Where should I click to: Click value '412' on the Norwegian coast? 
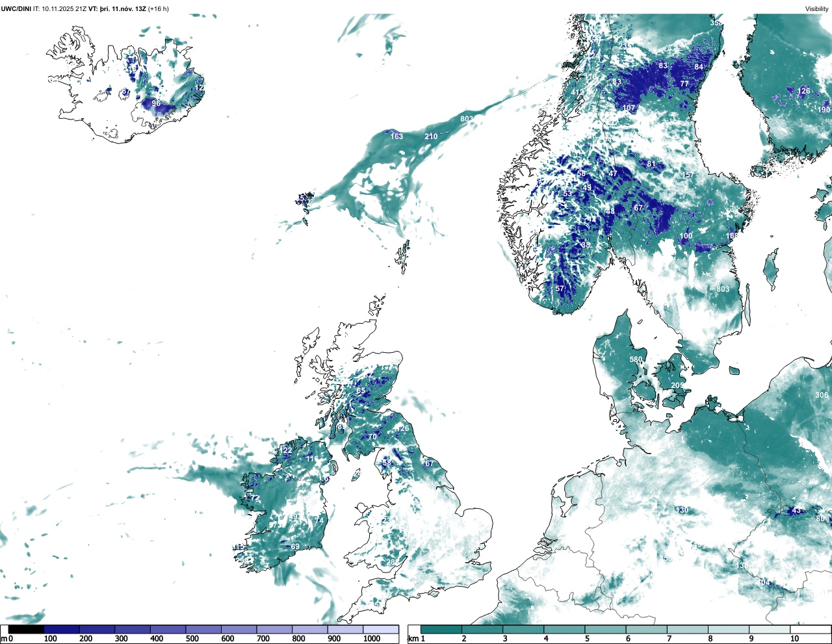click(577, 93)
